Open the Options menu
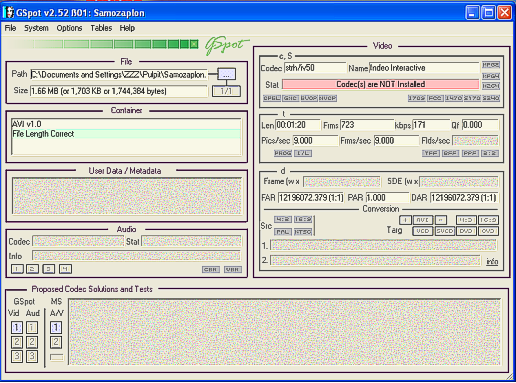 (x=69, y=28)
